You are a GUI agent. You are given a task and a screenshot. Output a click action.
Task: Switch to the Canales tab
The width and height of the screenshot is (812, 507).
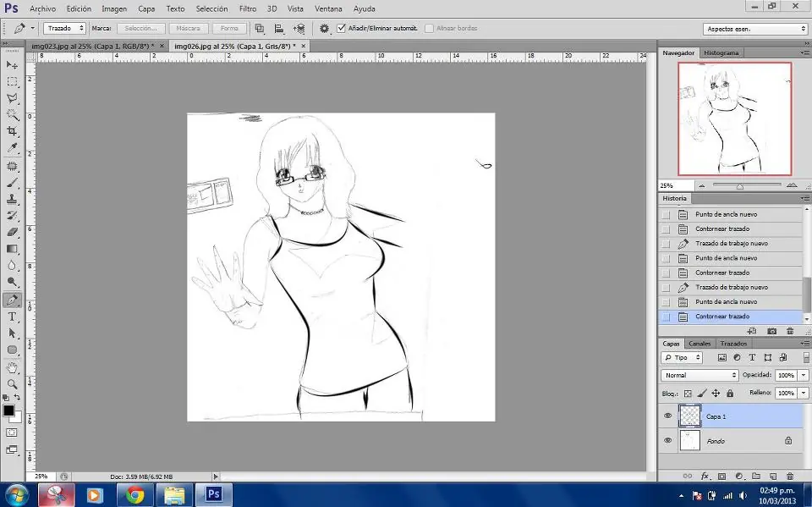point(700,344)
